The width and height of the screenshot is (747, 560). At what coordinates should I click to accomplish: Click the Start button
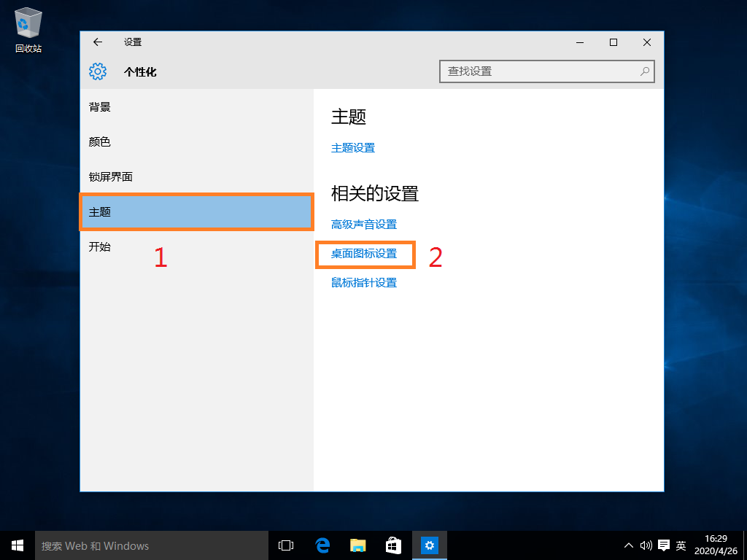pos(17,545)
